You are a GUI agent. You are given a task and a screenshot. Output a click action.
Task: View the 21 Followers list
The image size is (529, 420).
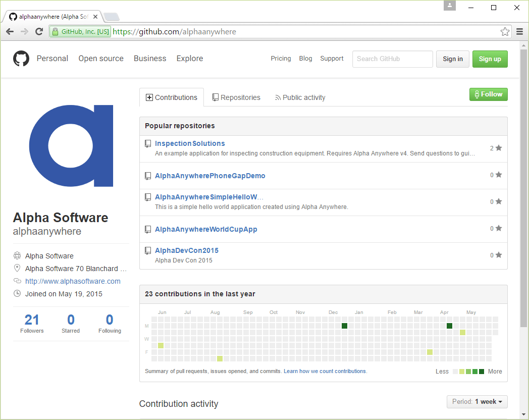31,323
